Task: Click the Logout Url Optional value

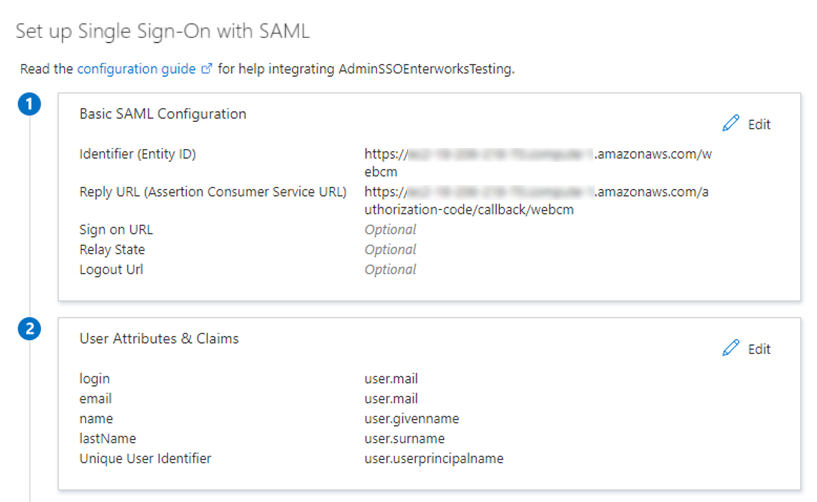Action: point(390,269)
